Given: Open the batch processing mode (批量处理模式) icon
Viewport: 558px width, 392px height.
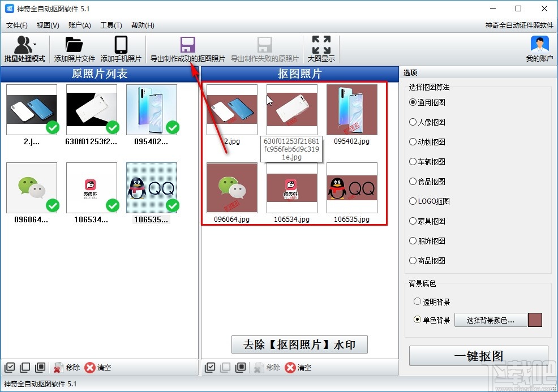Looking at the screenshot, I should pyautogui.click(x=23, y=45).
